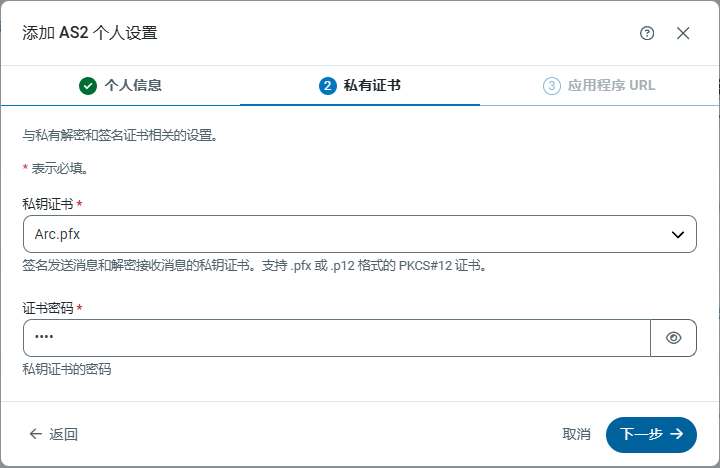720x468 pixels.
Task: Close the 添加 AS2 个人设置 dialog
Action: [x=683, y=33]
